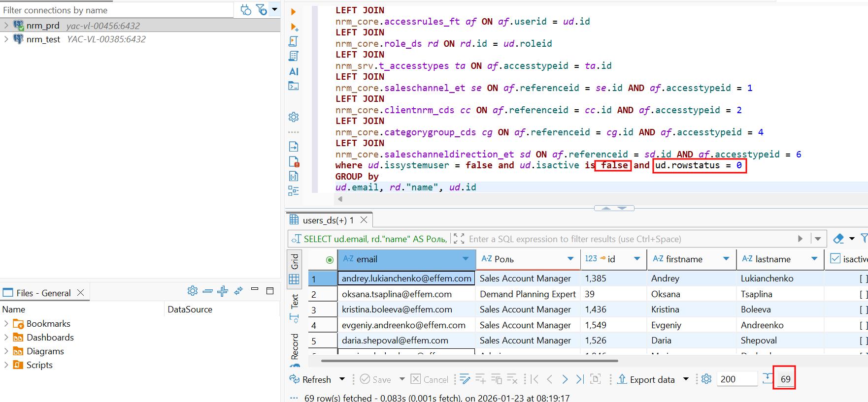Go to next row arrow in results toolbar
The width and height of the screenshot is (868, 402).
click(565, 379)
